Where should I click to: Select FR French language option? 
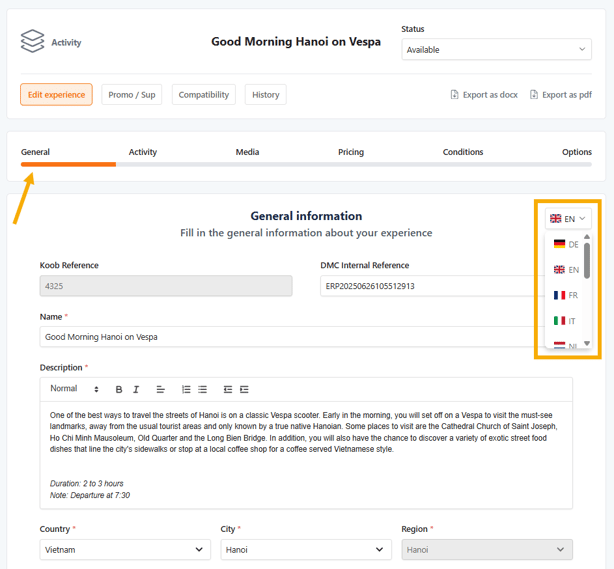click(x=566, y=295)
